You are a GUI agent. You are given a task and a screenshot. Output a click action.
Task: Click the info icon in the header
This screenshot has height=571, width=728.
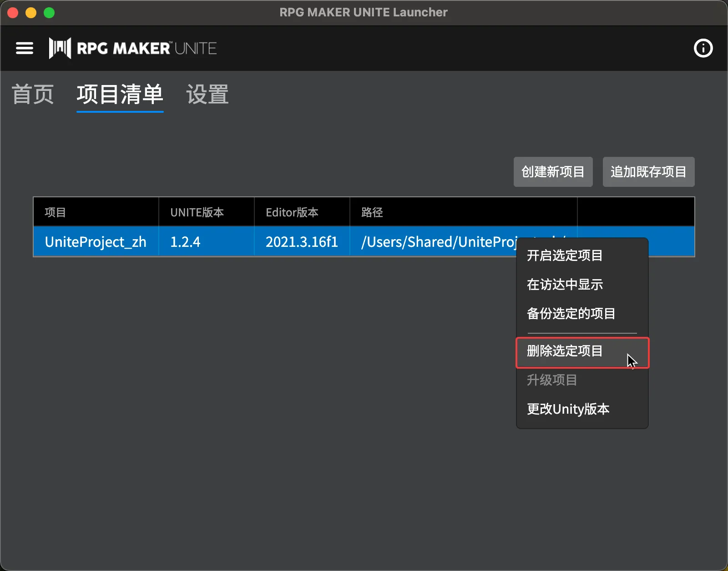(x=703, y=48)
